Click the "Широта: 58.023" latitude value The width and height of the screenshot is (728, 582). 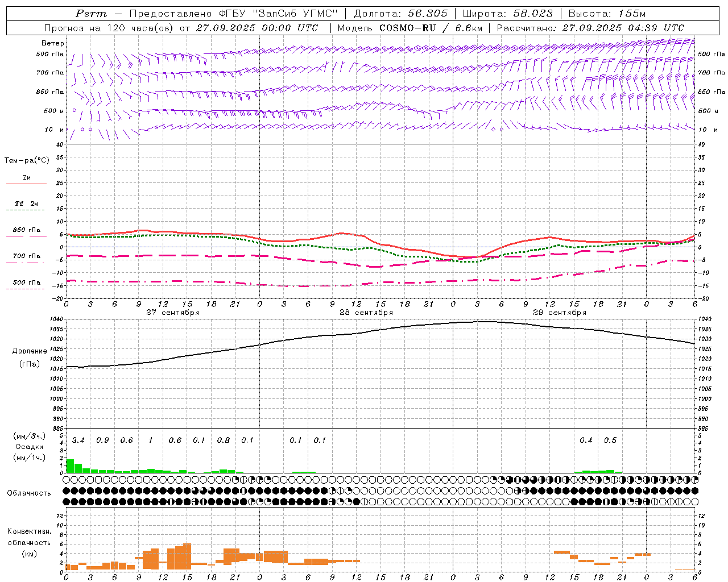(x=507, y=14)
